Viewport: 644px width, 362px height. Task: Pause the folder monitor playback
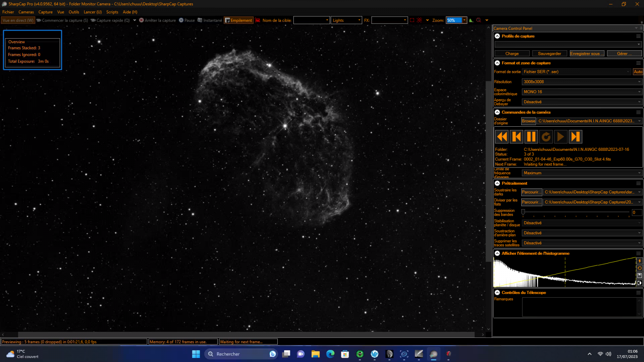[x=531, y=137]
